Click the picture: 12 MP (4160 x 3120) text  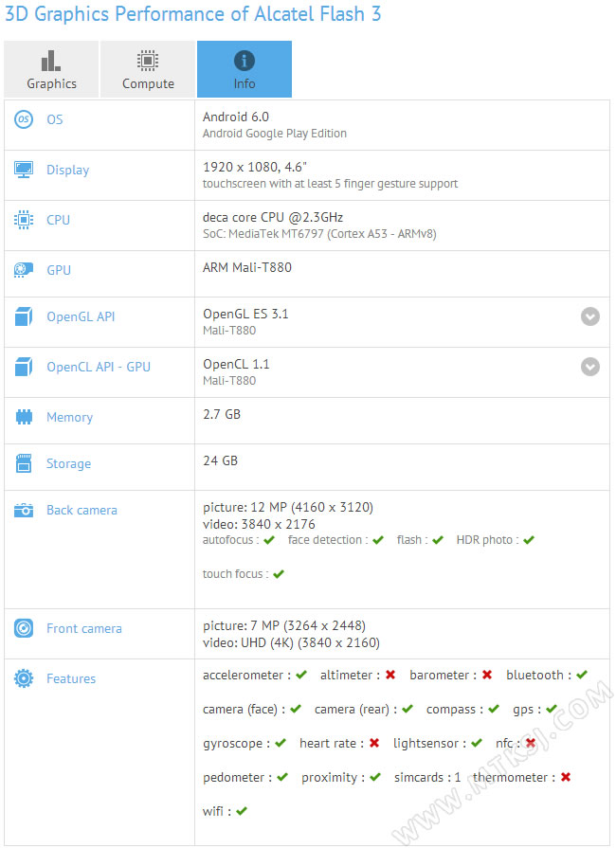(x=288, y=507)
